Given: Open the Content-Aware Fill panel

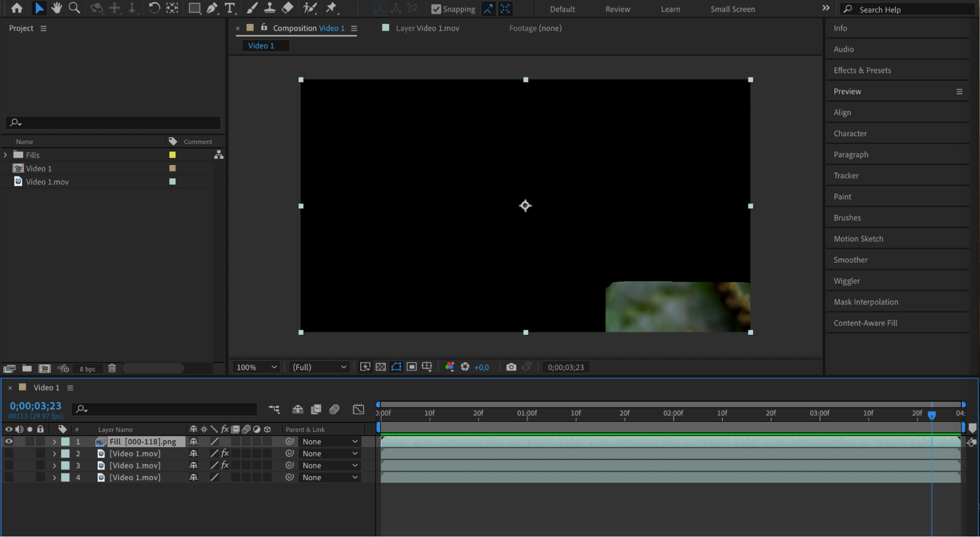Looking at the screenshot, I should click(865, 323).
